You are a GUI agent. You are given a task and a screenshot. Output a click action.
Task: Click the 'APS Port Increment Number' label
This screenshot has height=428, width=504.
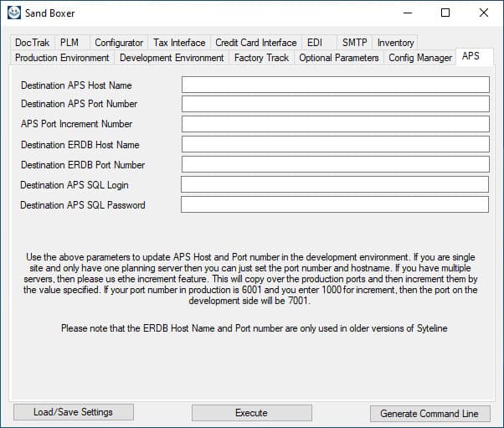pos(76,124)
